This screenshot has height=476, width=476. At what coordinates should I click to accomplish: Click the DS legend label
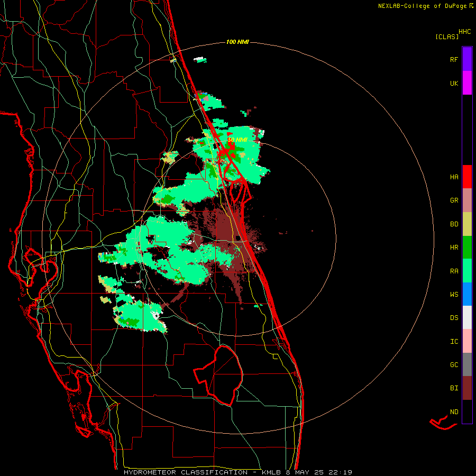click(x=454, y=318)
